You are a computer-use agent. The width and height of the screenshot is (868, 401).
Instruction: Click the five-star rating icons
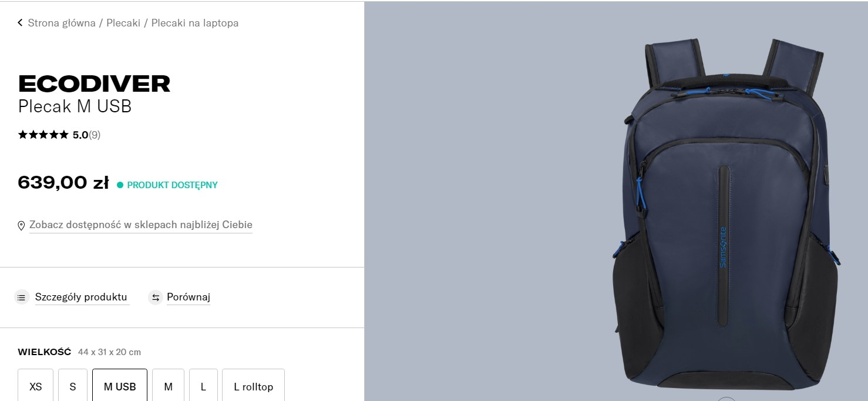tap(43, 135)
